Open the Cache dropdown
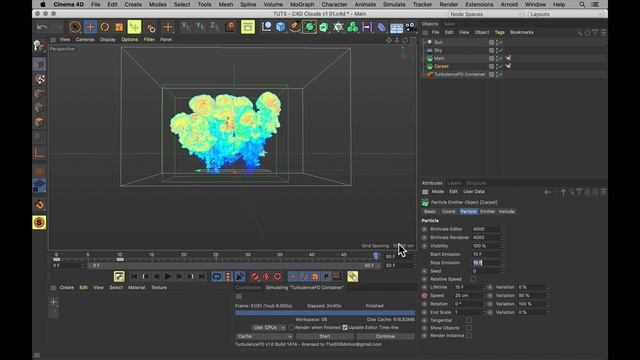The image size is (640, 360). tap(264, 336)
